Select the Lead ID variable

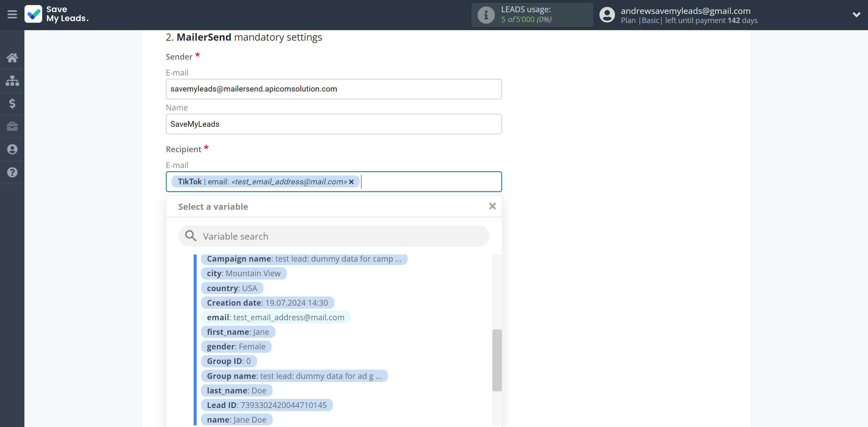[x=267, y=405]
